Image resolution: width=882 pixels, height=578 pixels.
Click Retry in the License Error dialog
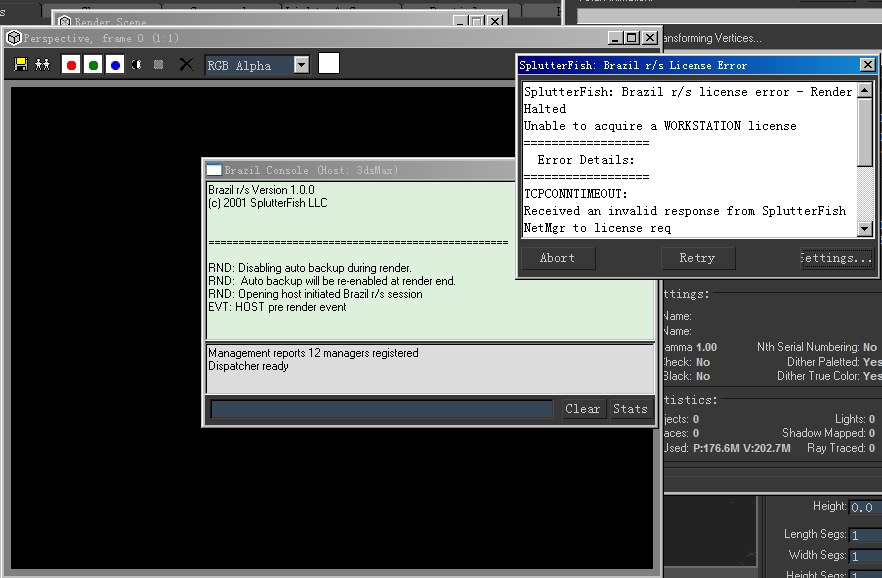tap(698, 258)
